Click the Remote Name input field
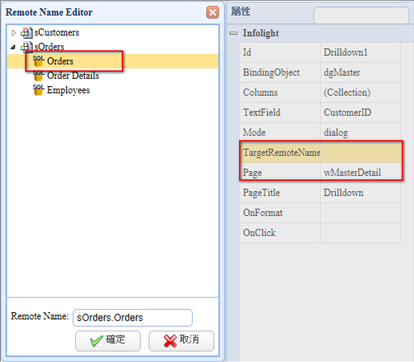The width and height of the screenshot is (414, 362). (x=133, y=318)
